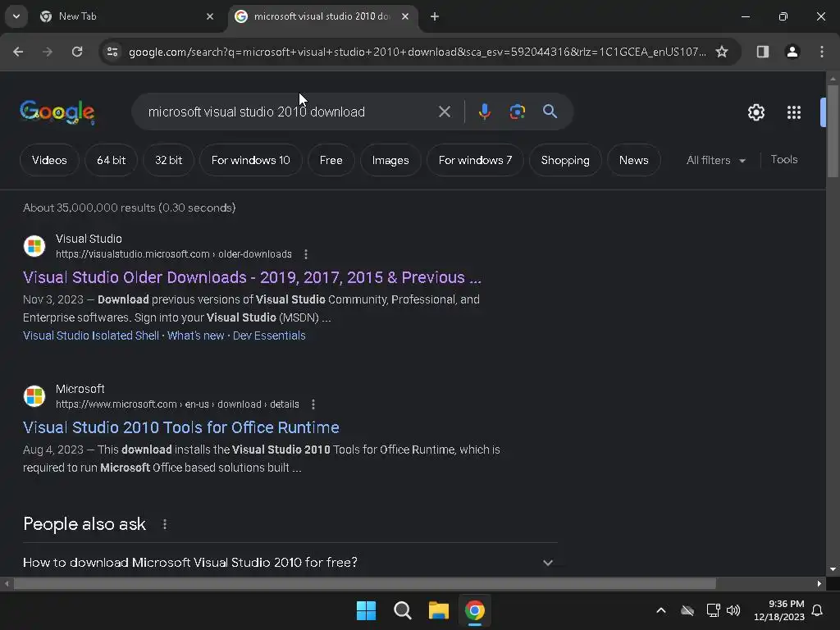Click scroll-down arrow of vertical scrollbar
Image resolution: width=840 pixels, height=630 pixels.
pyautogui.click(x=833, y=569)
